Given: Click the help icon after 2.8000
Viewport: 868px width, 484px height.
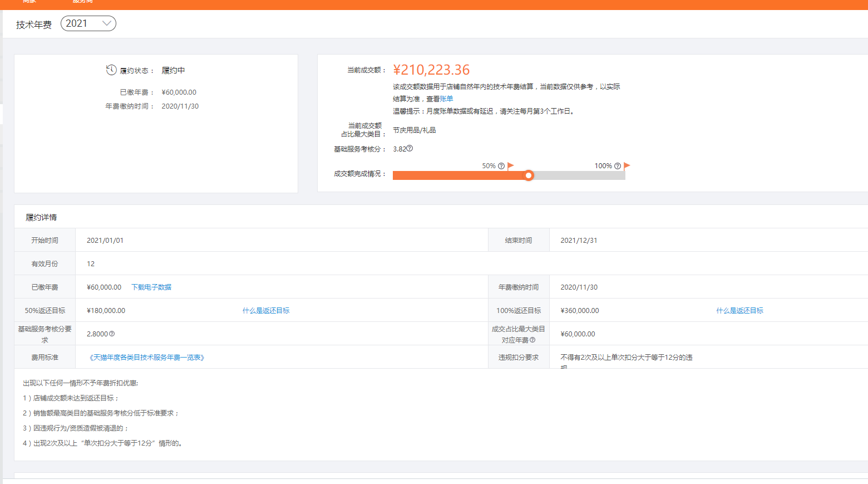Looking at the screenshot, I should [112, 334].
